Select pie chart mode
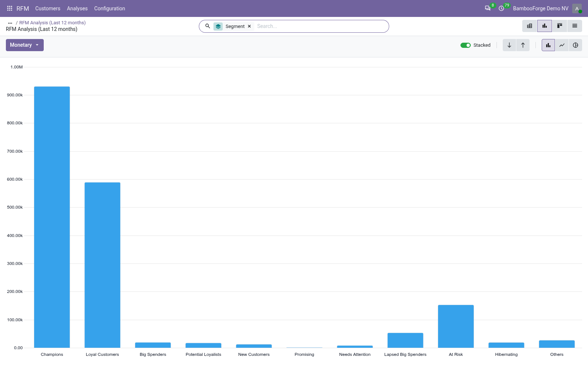588x368 pixels. coord(576,45)
